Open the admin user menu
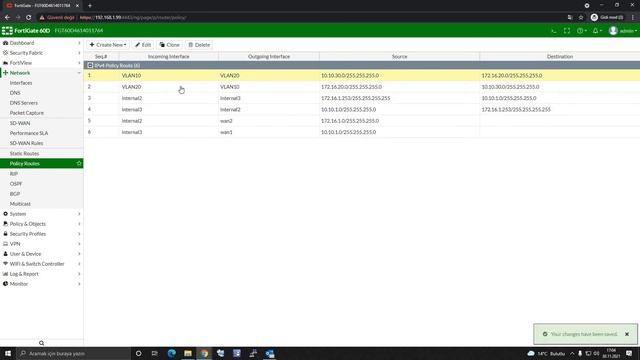This screenshot has width=640, height=360. 623,31
